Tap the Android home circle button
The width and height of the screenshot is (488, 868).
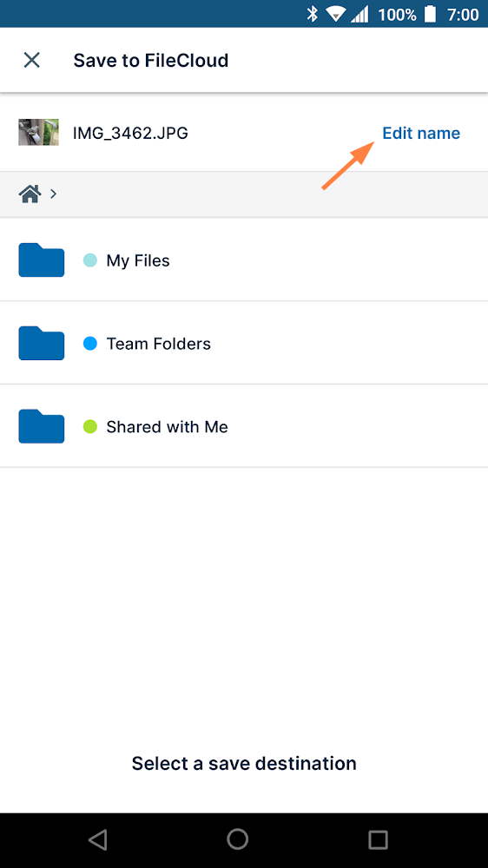[x=238, y=839]
